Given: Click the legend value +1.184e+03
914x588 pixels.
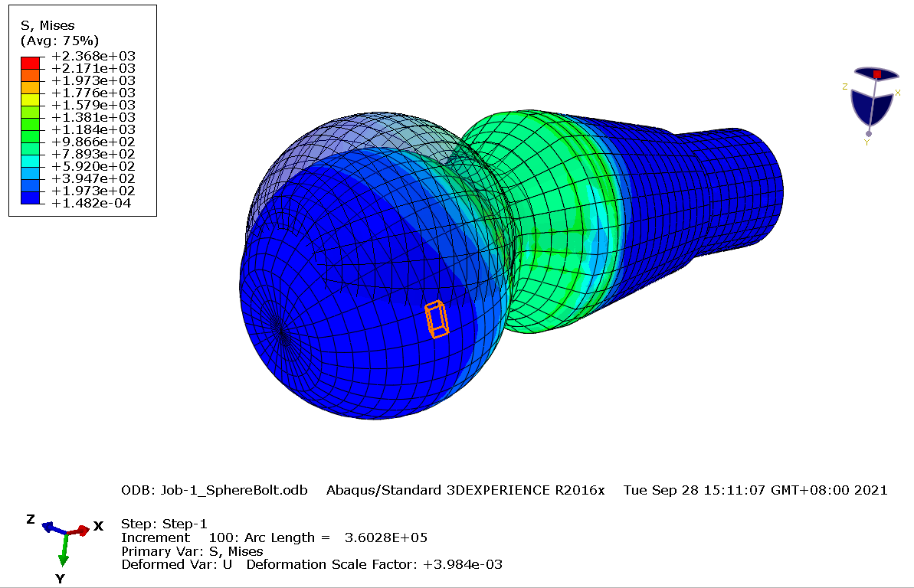Looking at the screenshot, I should point(93,129).
